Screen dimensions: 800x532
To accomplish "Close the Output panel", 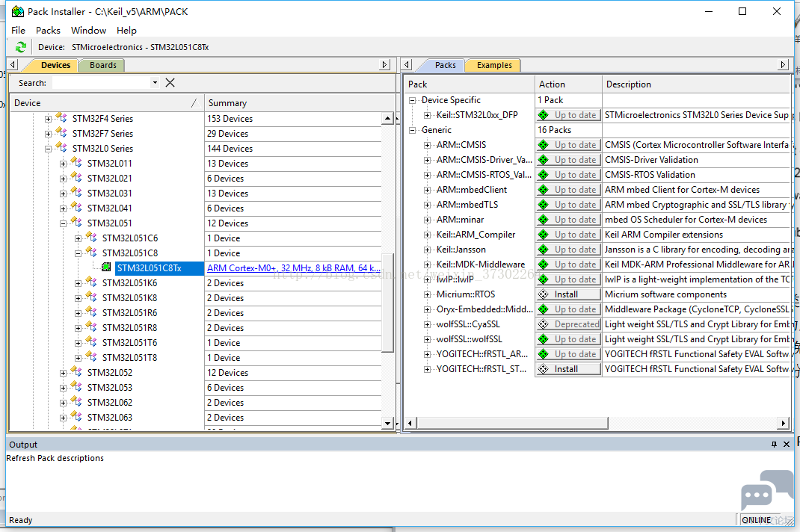I will [x=787, y=445].
